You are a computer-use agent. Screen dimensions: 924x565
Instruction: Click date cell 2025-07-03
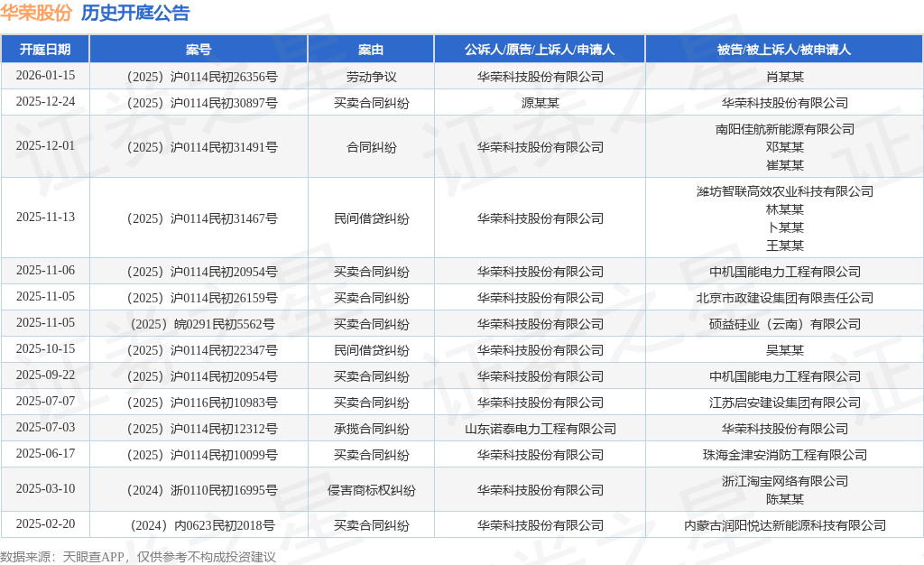45,427
